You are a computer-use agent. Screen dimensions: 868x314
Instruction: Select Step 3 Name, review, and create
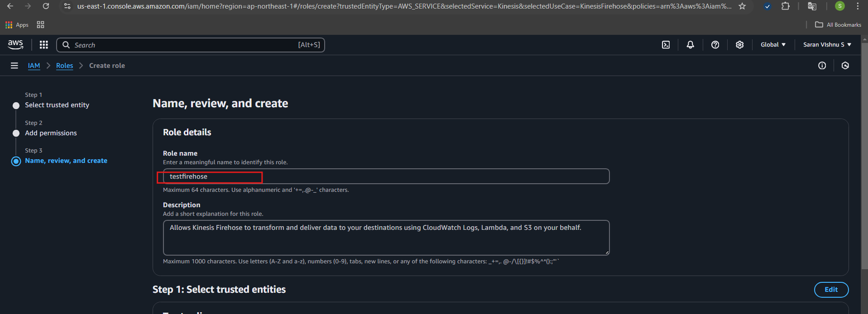[66, 161]
